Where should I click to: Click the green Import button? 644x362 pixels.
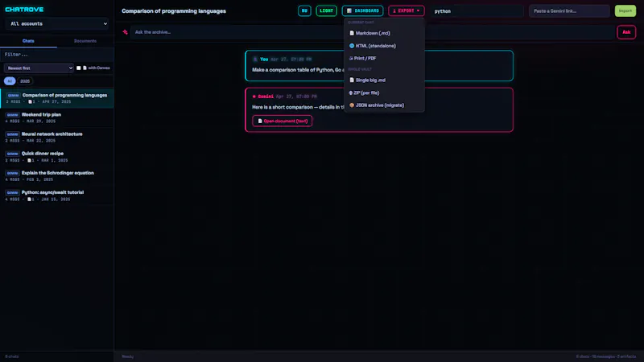625,10
